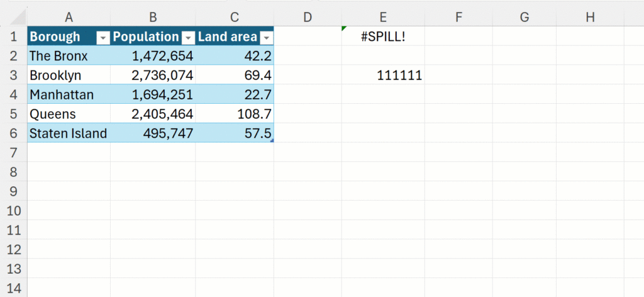Open the Population column filter dropdown

click(188, 38)
